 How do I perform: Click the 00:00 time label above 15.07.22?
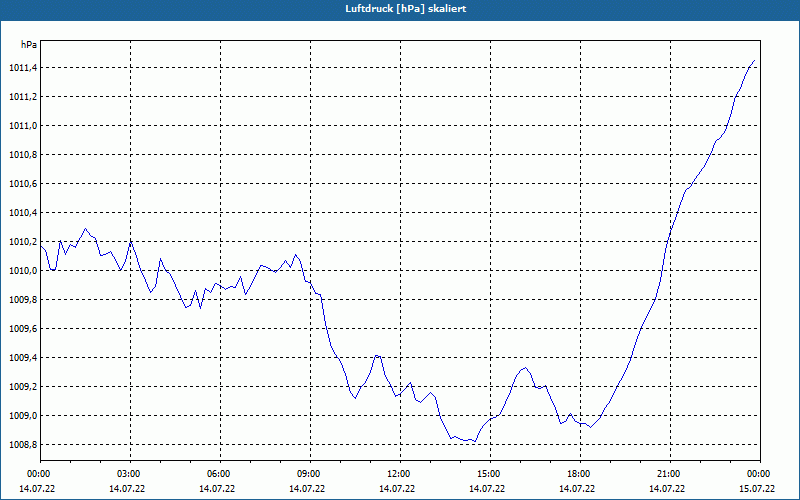[x=760, y=474]
